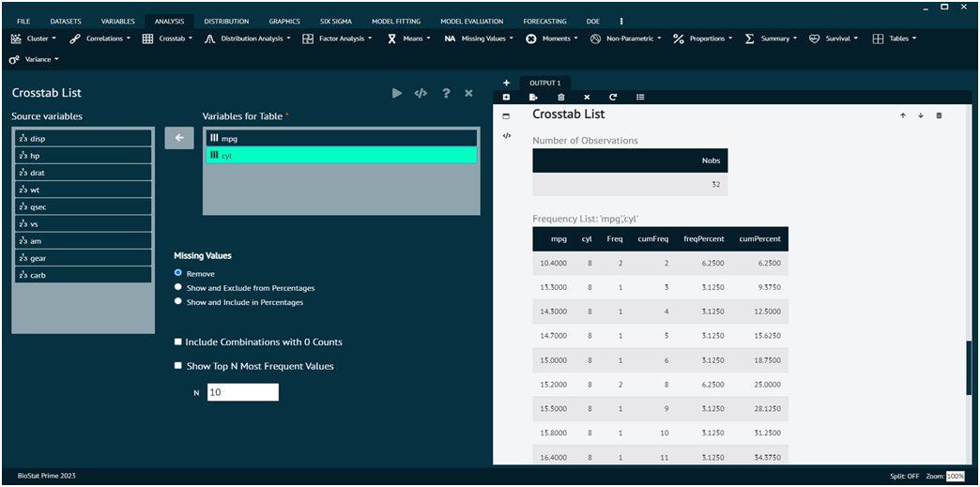Switch to the VARIABLES tab
980x487 pixels.
tap(117, 22)
